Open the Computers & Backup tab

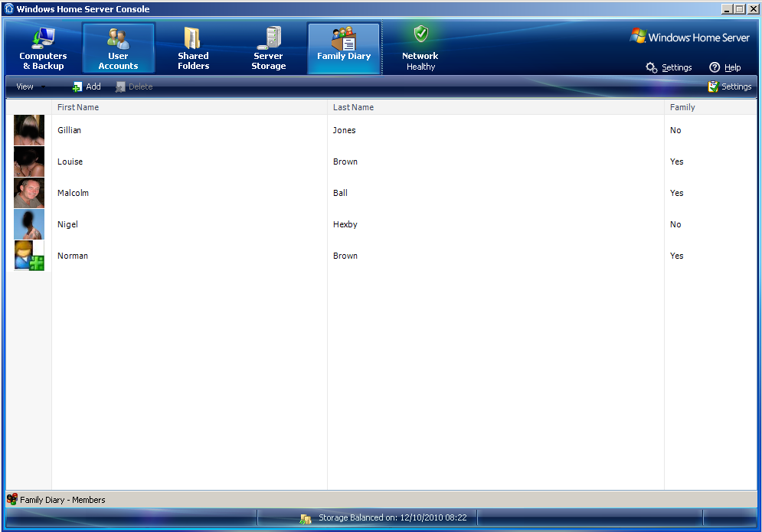click(43, 48)
